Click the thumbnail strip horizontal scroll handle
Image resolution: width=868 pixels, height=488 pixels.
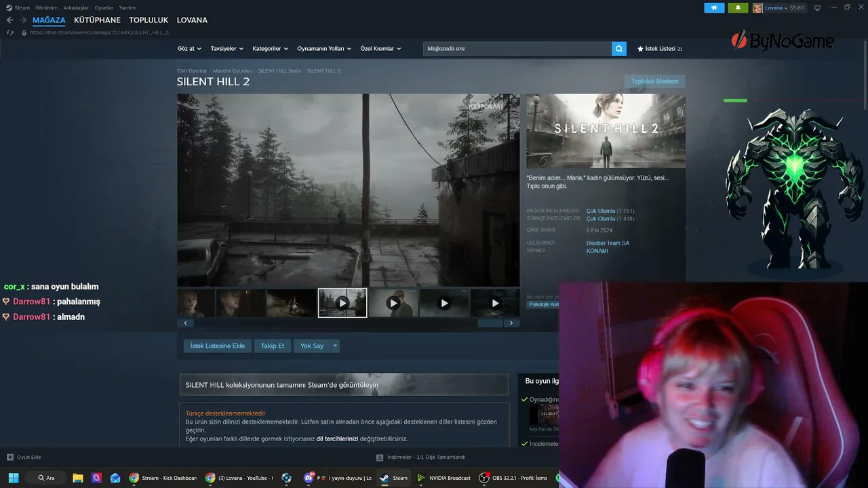click(x=490, y=323)
